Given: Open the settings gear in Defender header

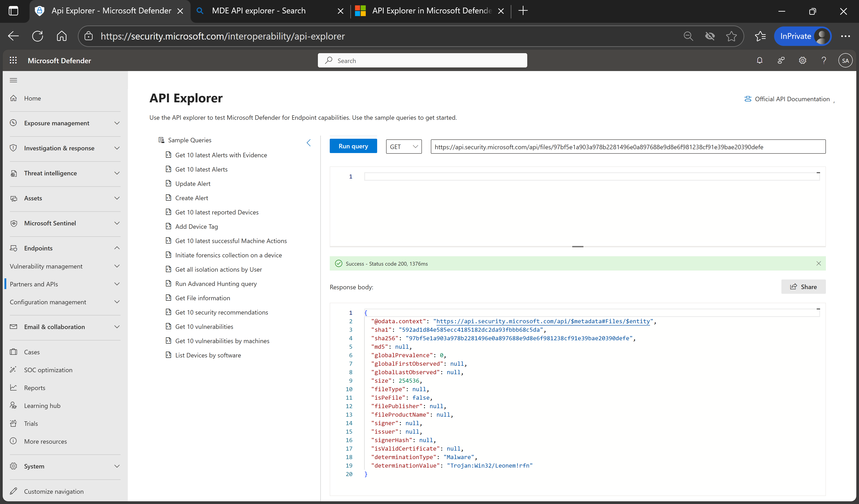Looking at the screenshot, I should 802,60.
